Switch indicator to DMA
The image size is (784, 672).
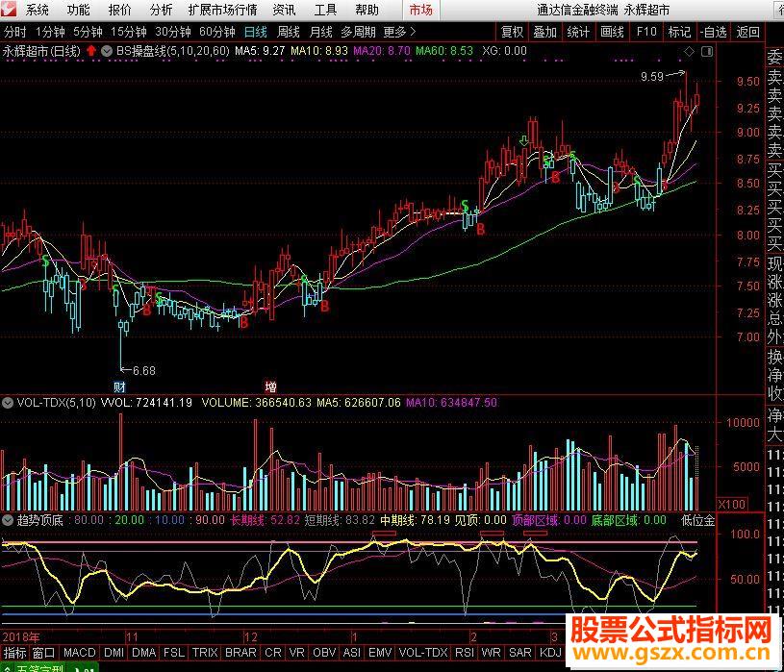[144, 653]
